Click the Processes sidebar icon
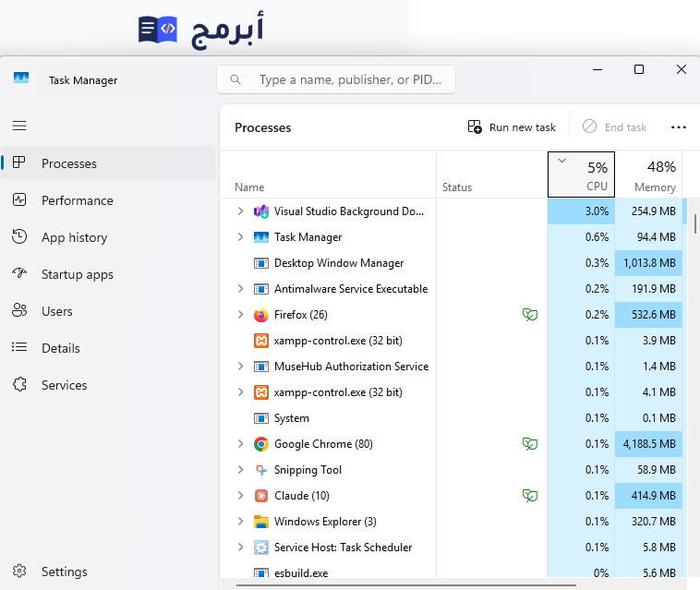This screenshot has height=590, width=700. [18, 163]
